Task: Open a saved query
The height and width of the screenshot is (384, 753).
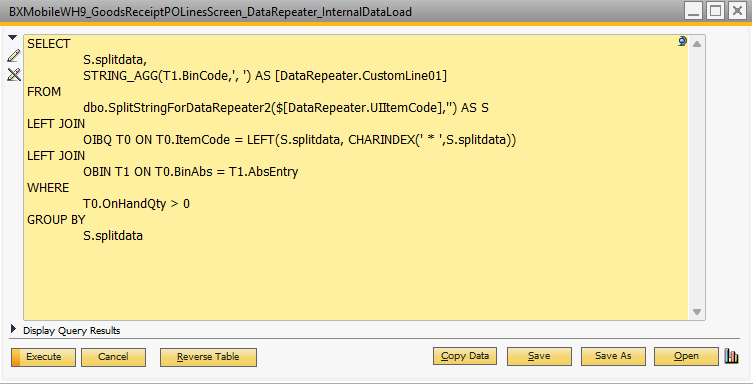Action: coord(686,356)
